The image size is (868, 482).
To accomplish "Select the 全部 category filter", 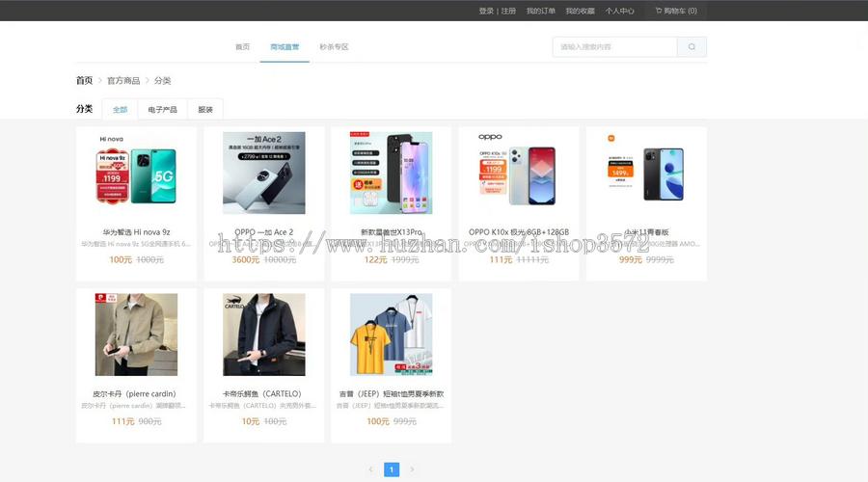I will pos(121,110).
